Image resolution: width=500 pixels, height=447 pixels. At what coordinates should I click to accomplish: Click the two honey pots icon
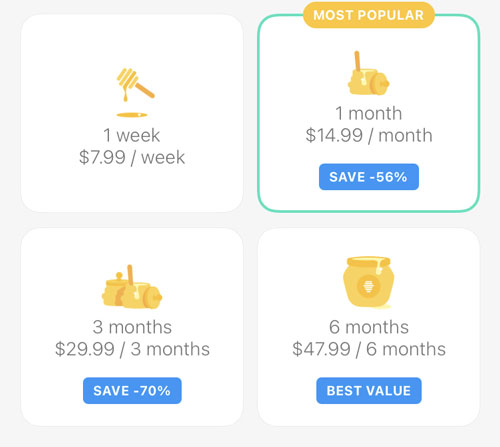pos(132,286)
